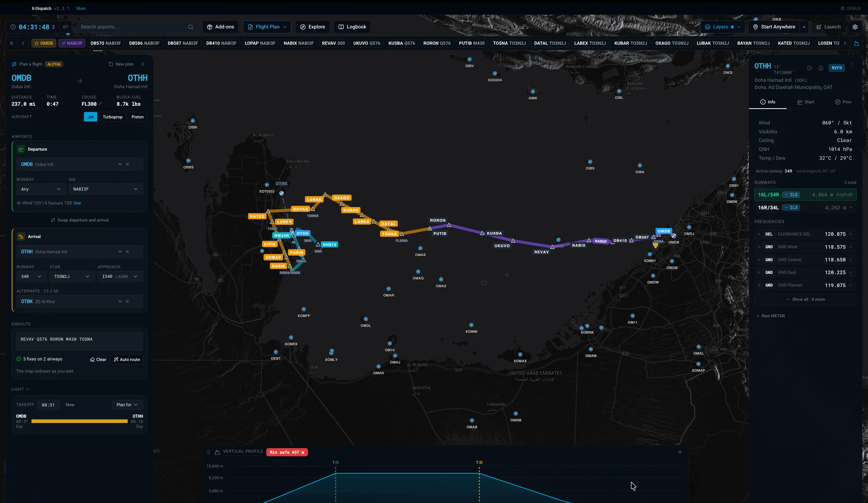This screenshot has height=503, width=868.
Task: Click Auto route button
Action: [127, 359]
